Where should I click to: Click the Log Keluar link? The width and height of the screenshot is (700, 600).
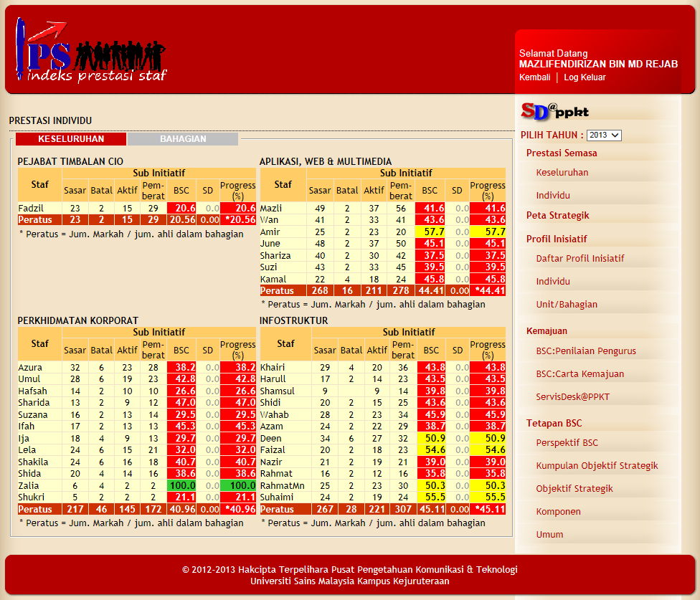coord(585,77)
